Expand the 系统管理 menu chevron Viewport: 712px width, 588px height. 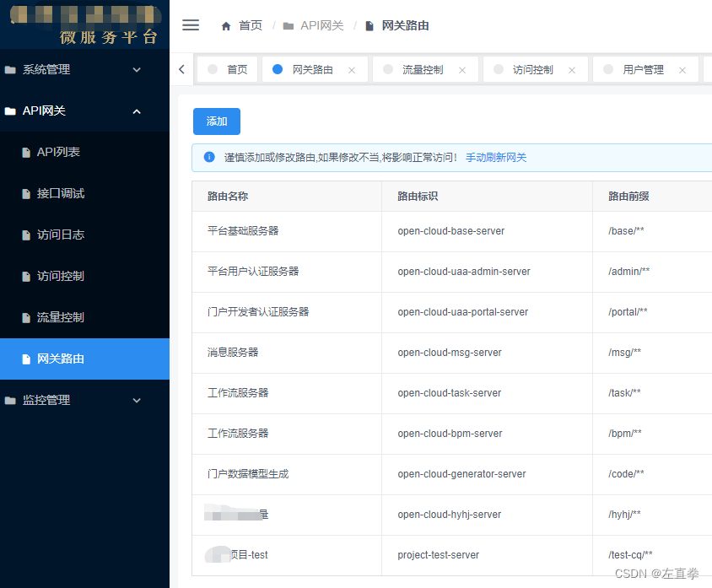(x=137, y=69)
